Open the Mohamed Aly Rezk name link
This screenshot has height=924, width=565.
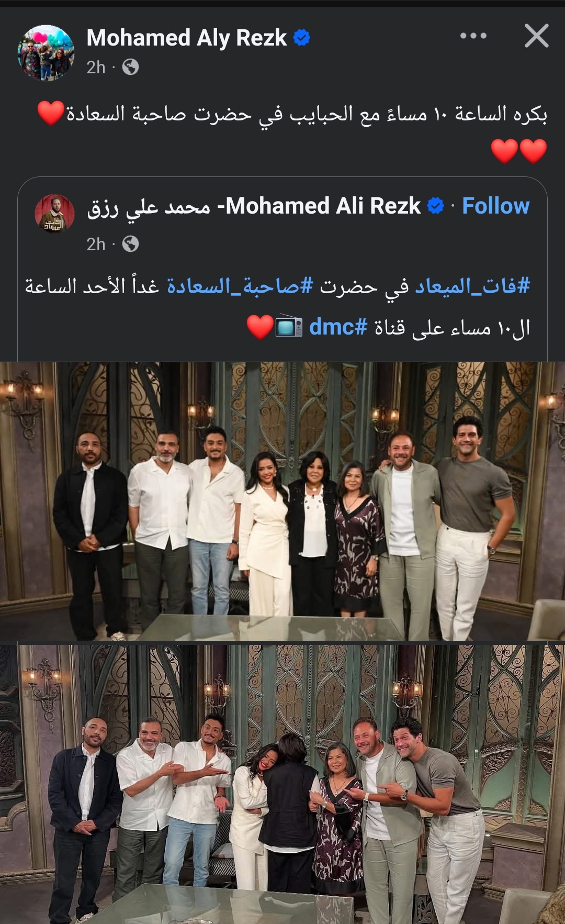tap(187, 38)
